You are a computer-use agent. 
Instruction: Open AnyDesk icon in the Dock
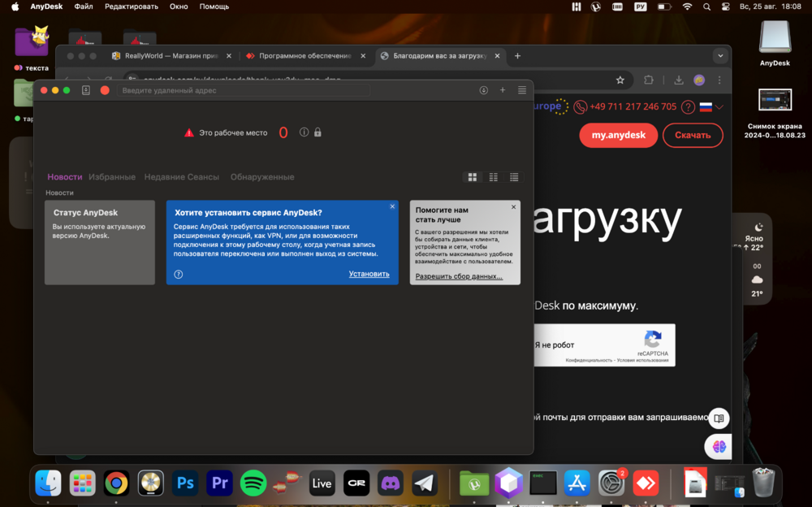[646, 483]
